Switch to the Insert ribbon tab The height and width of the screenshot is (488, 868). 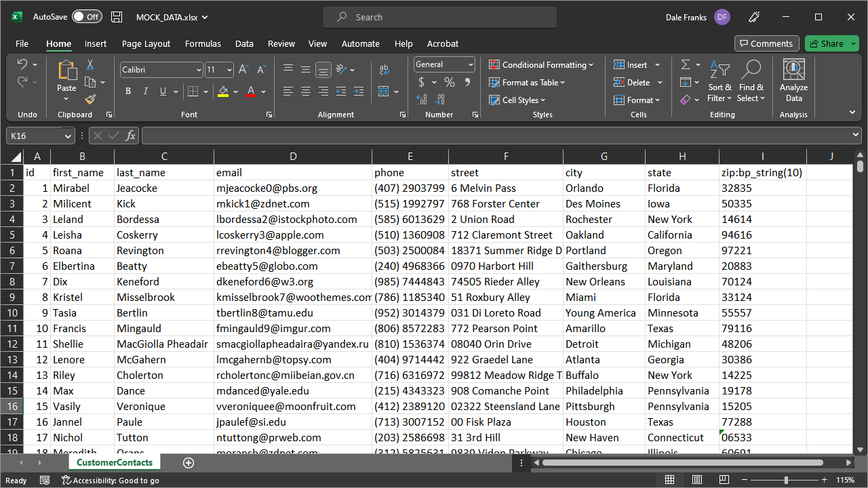click(96, 43)
